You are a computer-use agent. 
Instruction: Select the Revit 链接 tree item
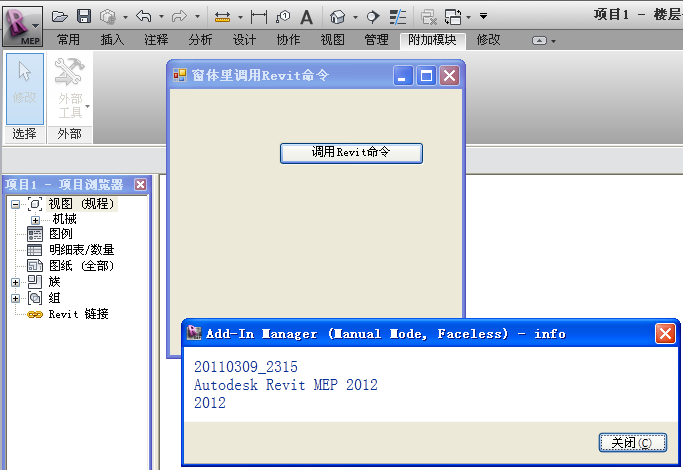[x=78, y=314]
